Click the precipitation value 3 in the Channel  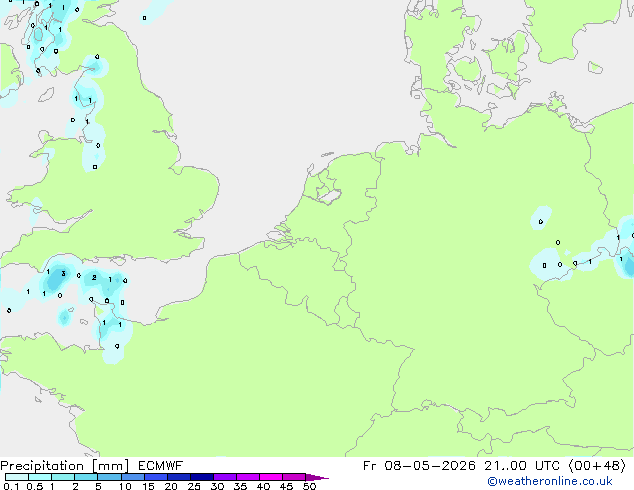pos(63,274)
